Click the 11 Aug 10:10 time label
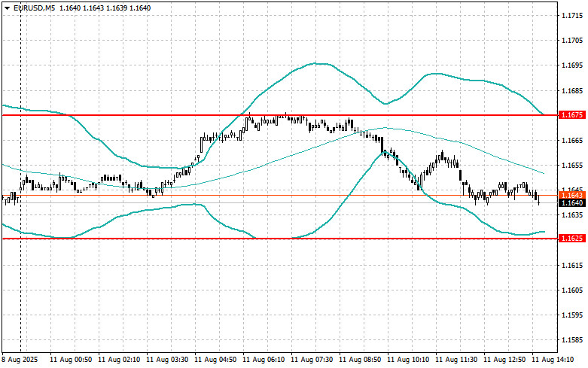This screenshot has height=368, width=588. point(408,360)
